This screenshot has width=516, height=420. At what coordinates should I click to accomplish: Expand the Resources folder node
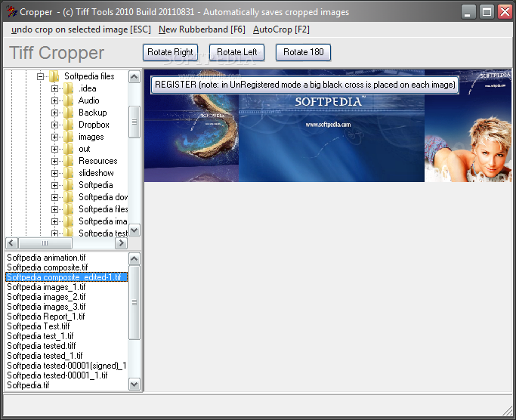54,162
